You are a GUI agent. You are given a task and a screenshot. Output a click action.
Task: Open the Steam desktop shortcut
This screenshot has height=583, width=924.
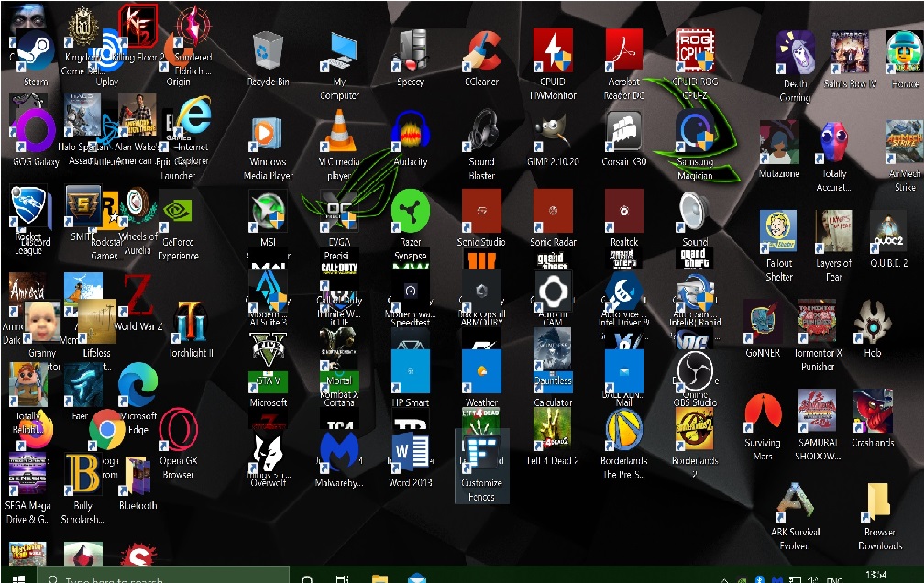36,51
